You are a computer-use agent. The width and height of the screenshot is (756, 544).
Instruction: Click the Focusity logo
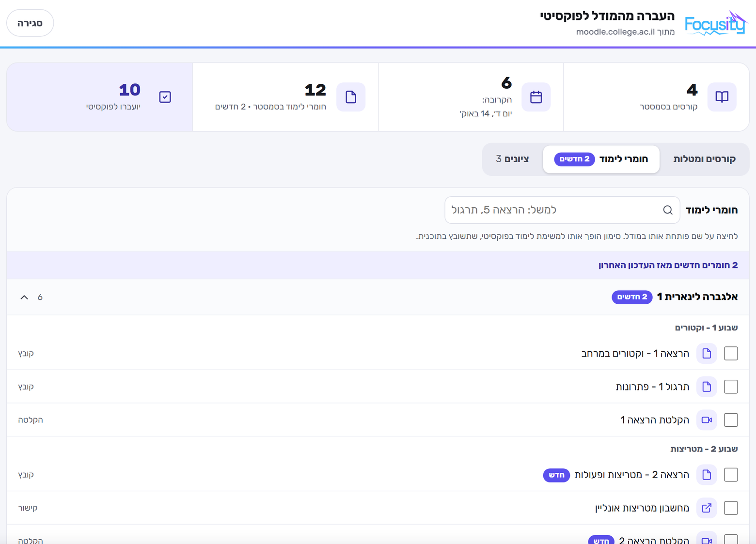point(716,23)
